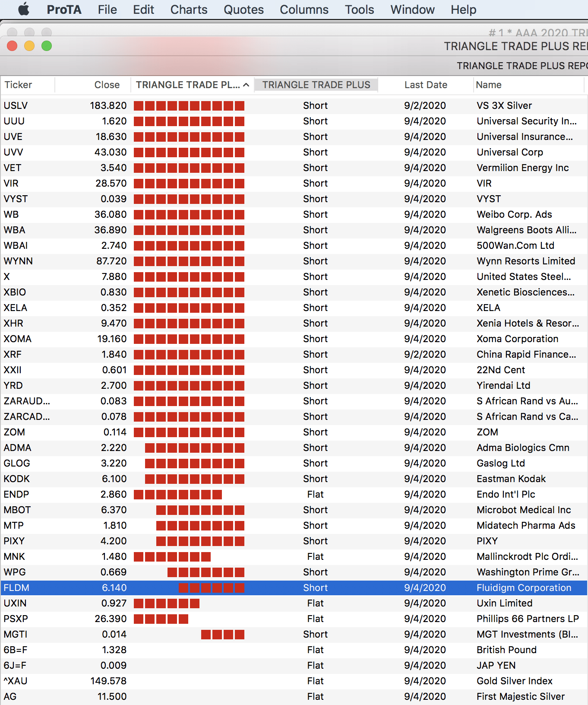Open the Edit menu
This screenshot has height=705, width=588.
coord(143,10)
